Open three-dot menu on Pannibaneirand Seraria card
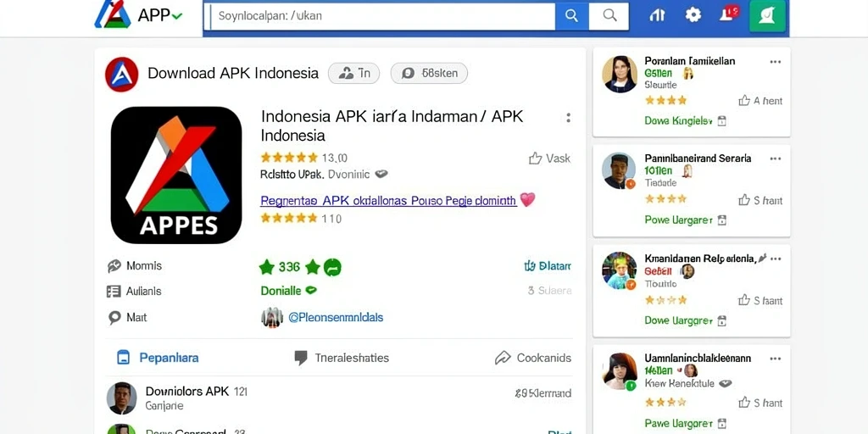 (x=775, y=159)
